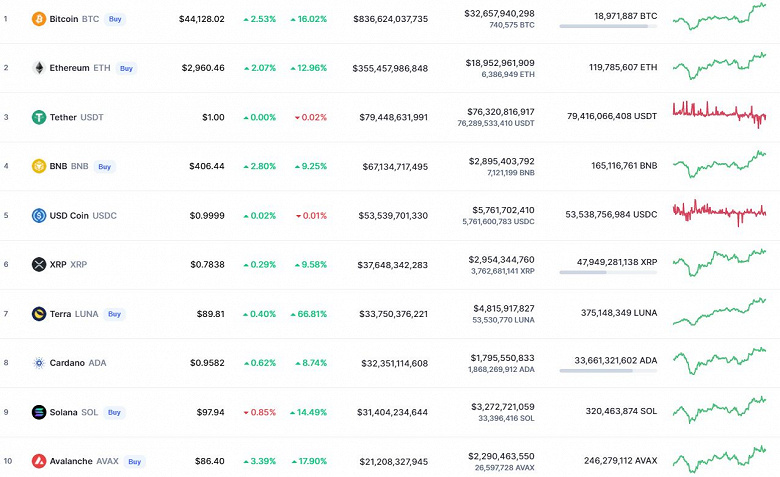Click the XRP logo icon

tap(39, 264)
